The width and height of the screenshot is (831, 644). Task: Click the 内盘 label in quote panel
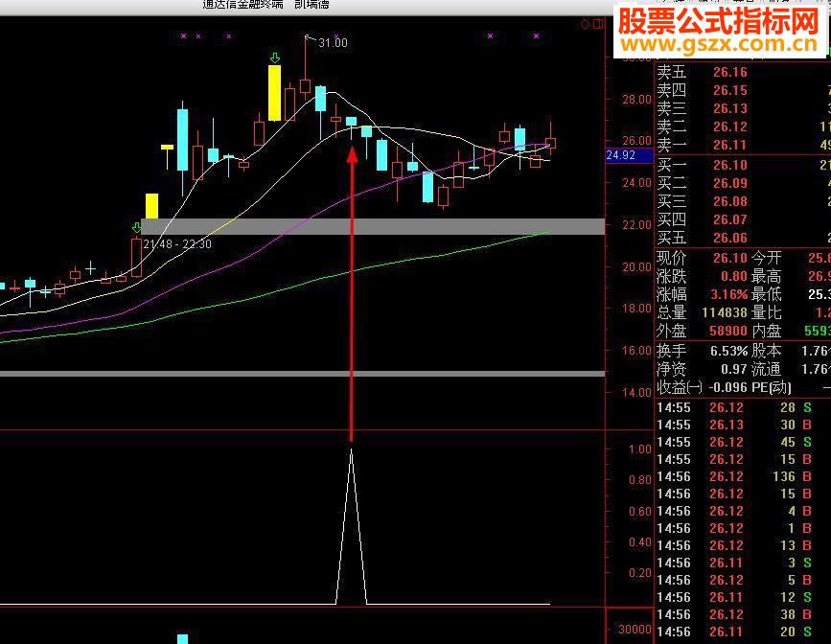(767, 331)
